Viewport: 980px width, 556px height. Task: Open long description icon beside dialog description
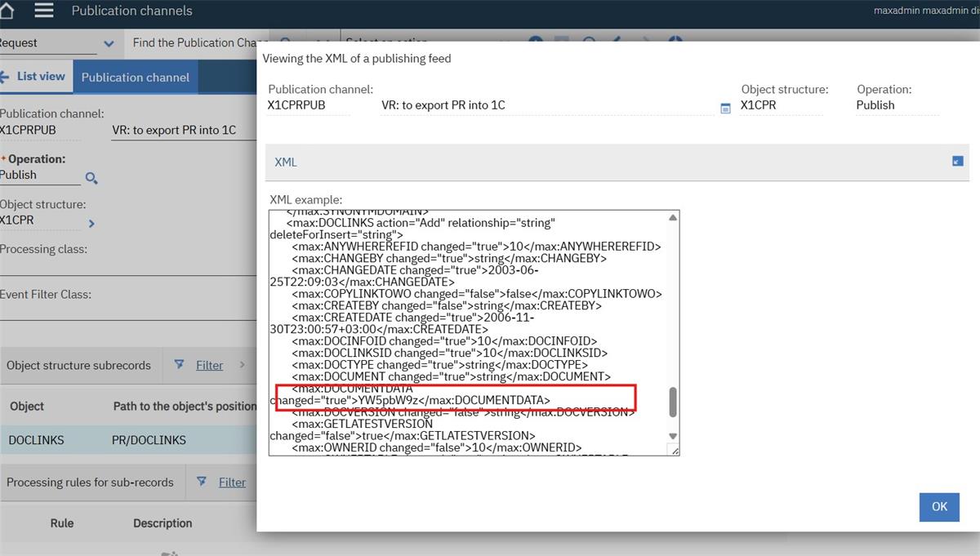(725, 108)
